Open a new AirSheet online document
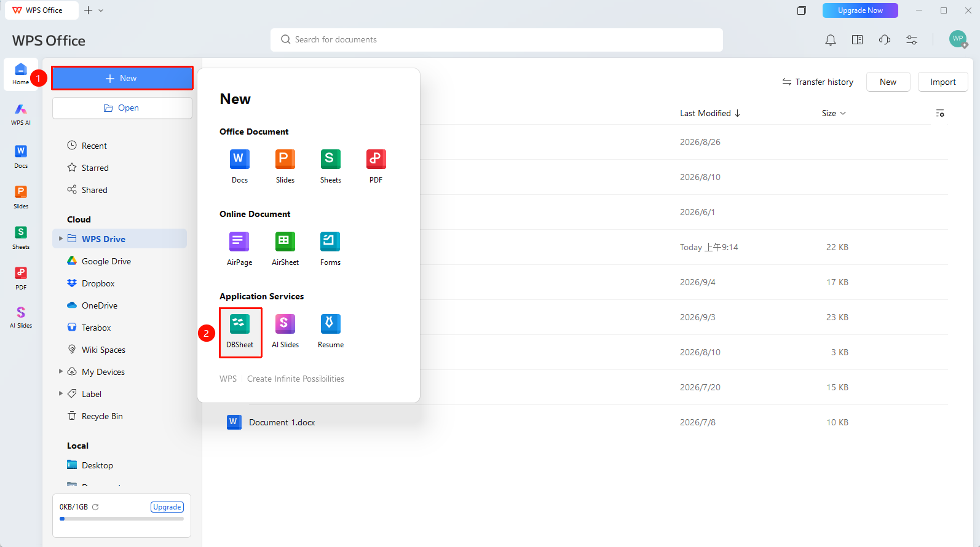 pos(285,248)
